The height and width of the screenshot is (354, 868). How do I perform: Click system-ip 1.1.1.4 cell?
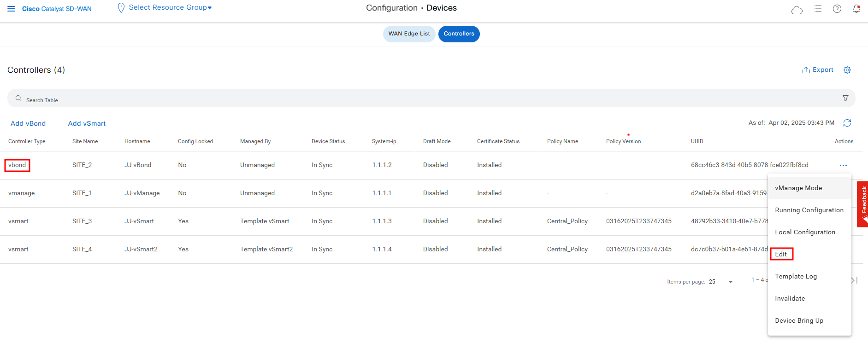pos(382,249)
